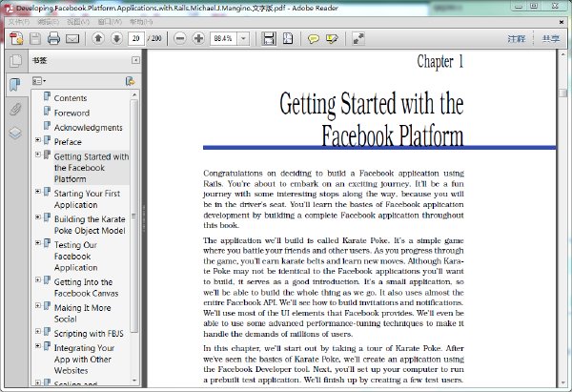The height and width of the screenshot is (392, 572).
Task: Expand Getting Into the Facebook Canvas
Action: (x=38, y=280)
